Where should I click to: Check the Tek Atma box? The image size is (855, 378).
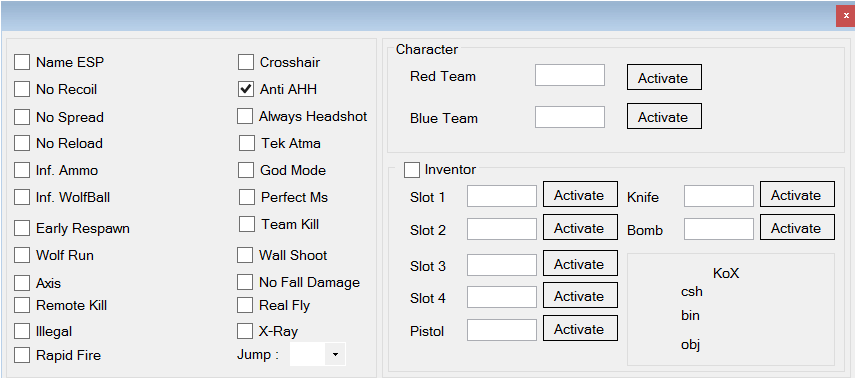click(247, 143)
